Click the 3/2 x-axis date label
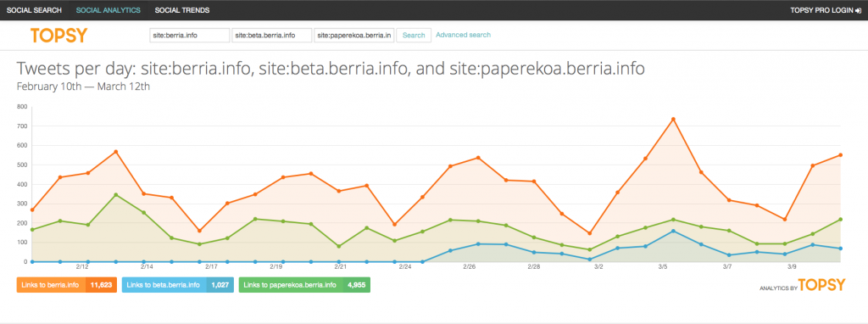The height and width of the screenshot is (324, 868). tap(598, 267)
